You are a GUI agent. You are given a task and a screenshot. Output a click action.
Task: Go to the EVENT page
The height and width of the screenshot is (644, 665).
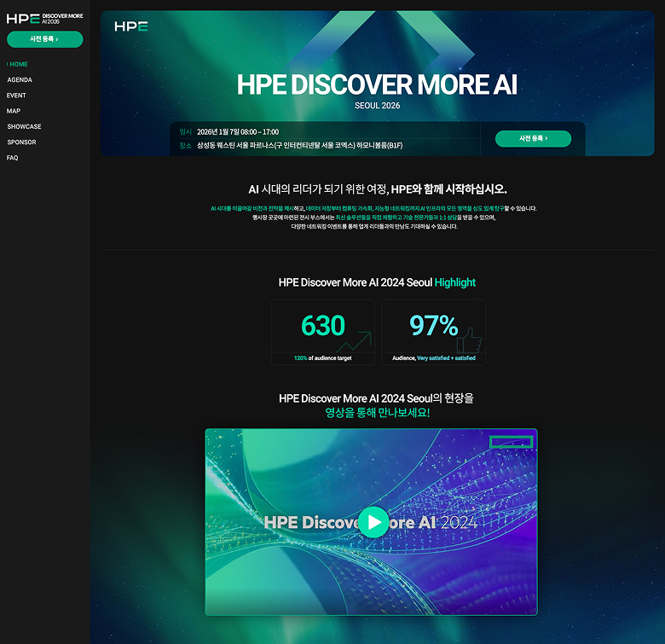point(16,96)
